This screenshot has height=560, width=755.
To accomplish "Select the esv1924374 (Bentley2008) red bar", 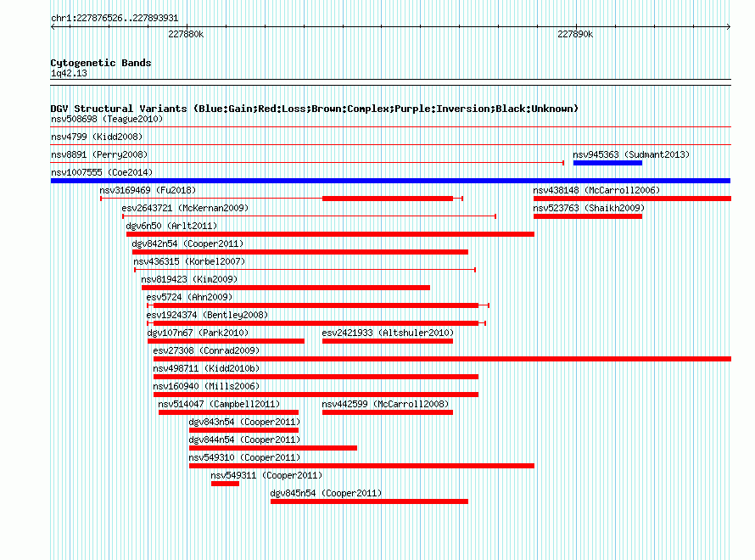I will point(316,323).
